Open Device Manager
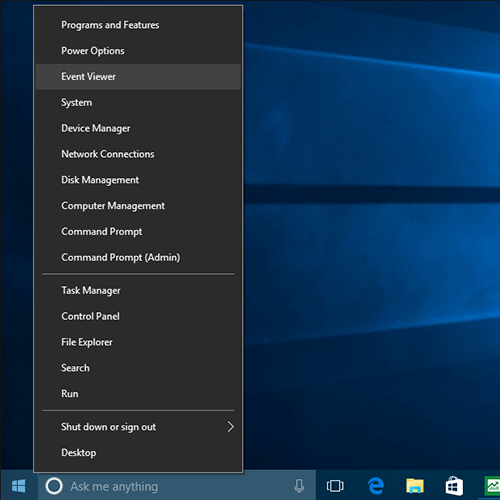Screen dimensions: 500x500 [138, 128]
